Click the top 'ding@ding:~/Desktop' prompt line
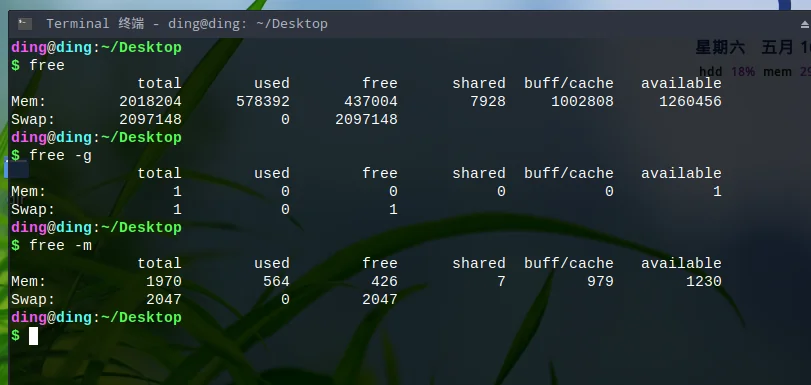Screen dimensions: 811x385 coord(96,48)
